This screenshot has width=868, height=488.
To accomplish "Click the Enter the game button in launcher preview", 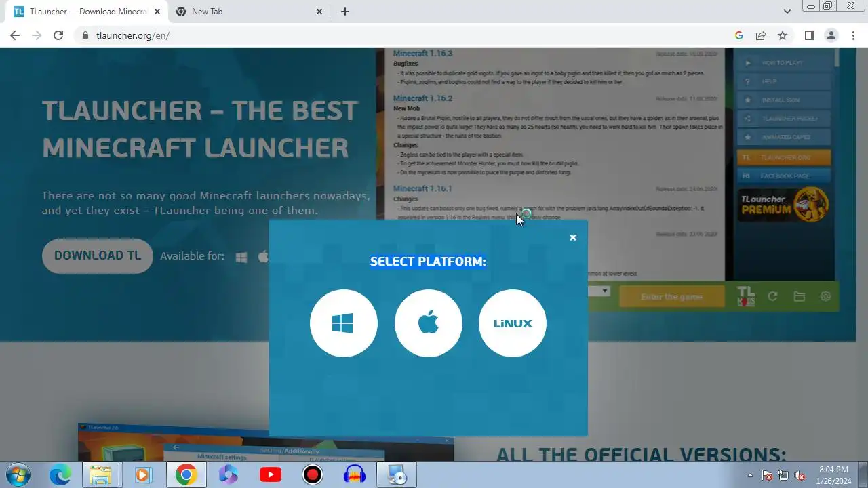I will [671, 297].
